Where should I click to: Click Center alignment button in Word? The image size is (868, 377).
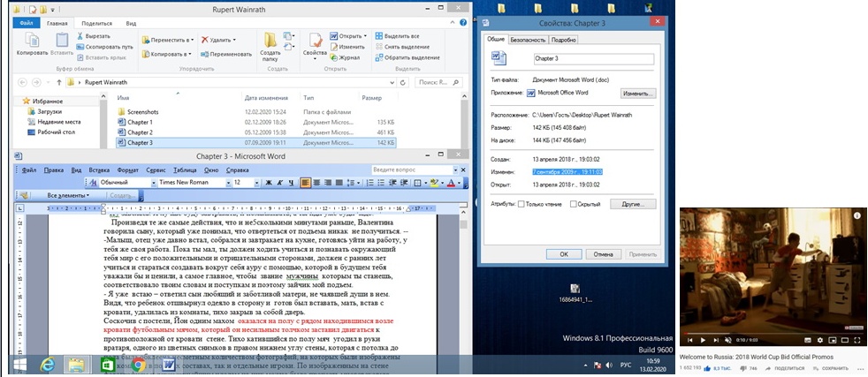[316, 183]
